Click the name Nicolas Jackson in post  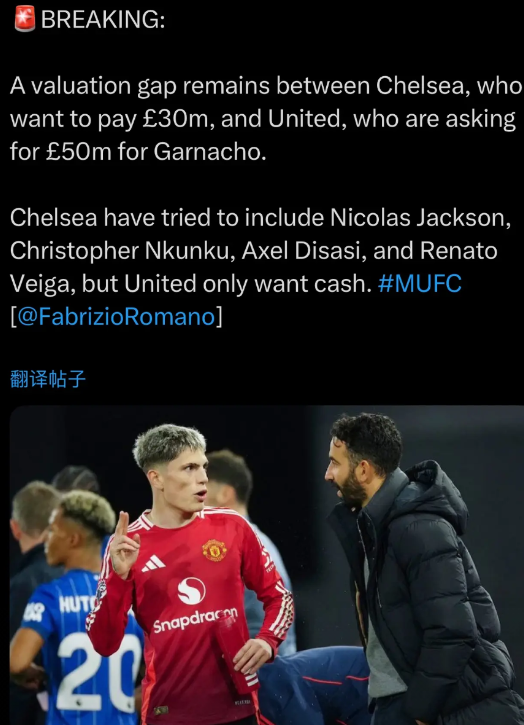420,217
